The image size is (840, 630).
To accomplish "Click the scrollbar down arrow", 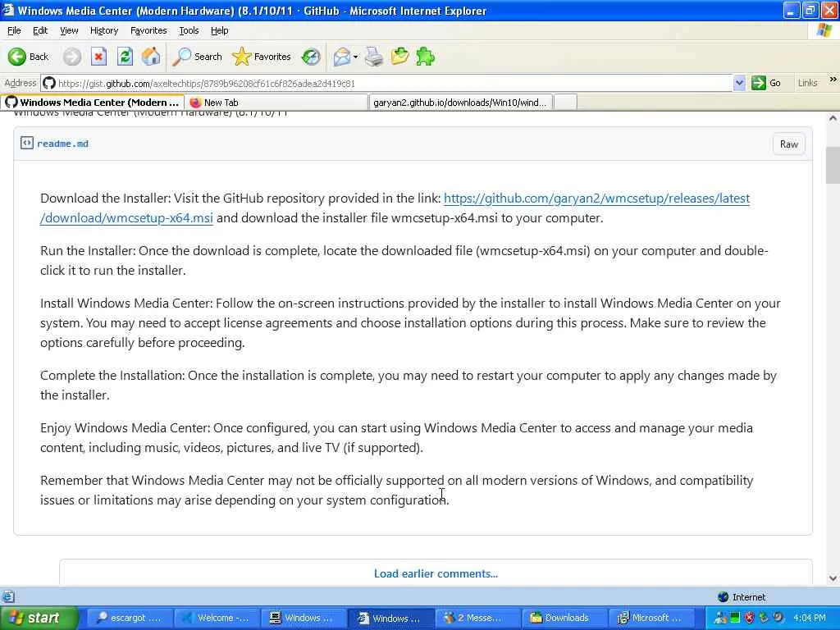I will pos(833,578).
